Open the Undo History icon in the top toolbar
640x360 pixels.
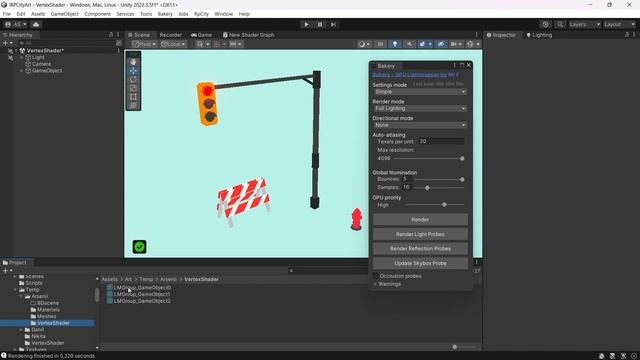tap(546, 24)
